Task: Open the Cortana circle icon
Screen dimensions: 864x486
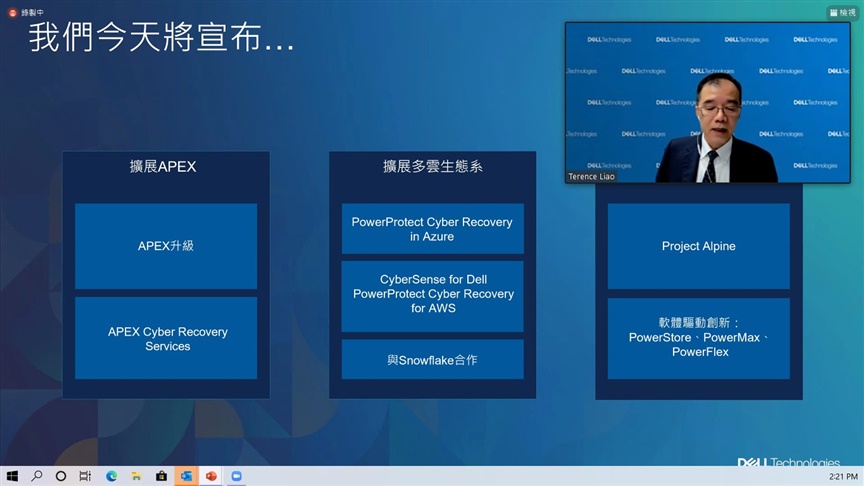Action: click(x=61, y=476)
